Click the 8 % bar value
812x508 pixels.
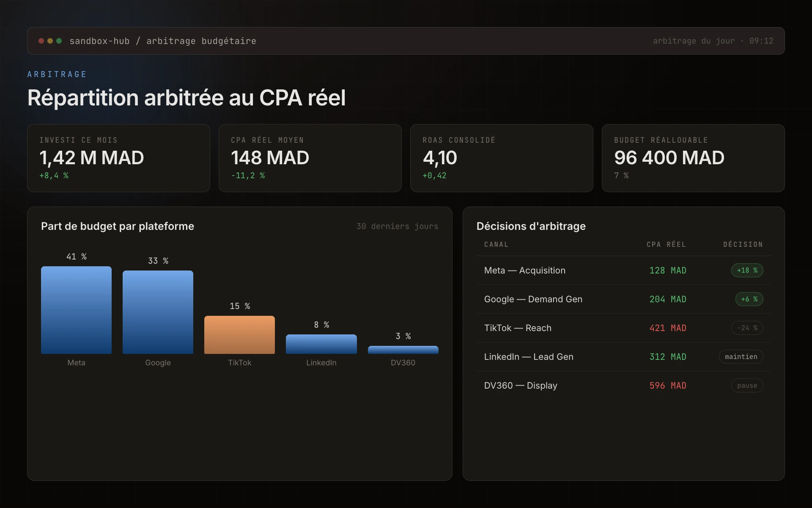[x=321, y=325]
